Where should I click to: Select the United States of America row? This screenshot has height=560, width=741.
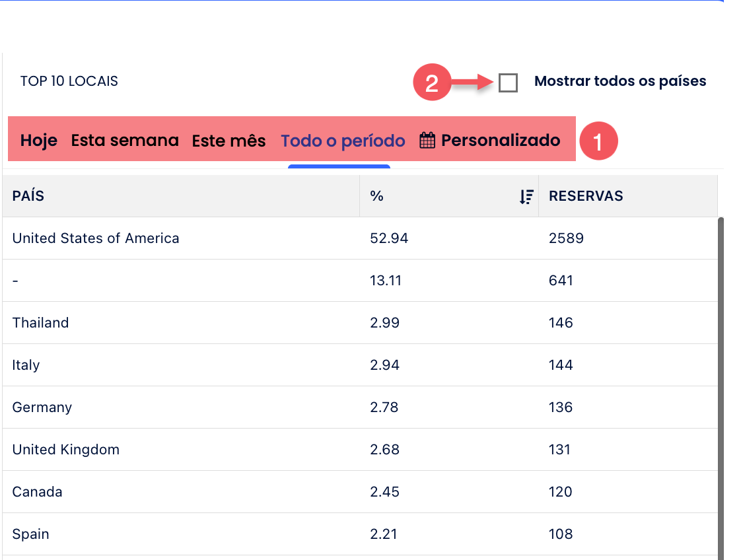pyautogui.click(x=96, y=238)
